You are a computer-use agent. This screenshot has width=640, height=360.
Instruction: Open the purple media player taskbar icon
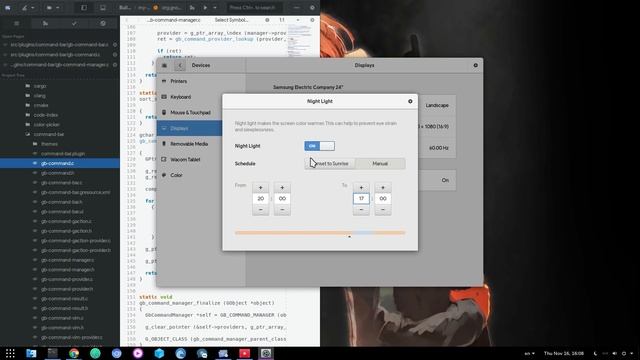point(138,353)
